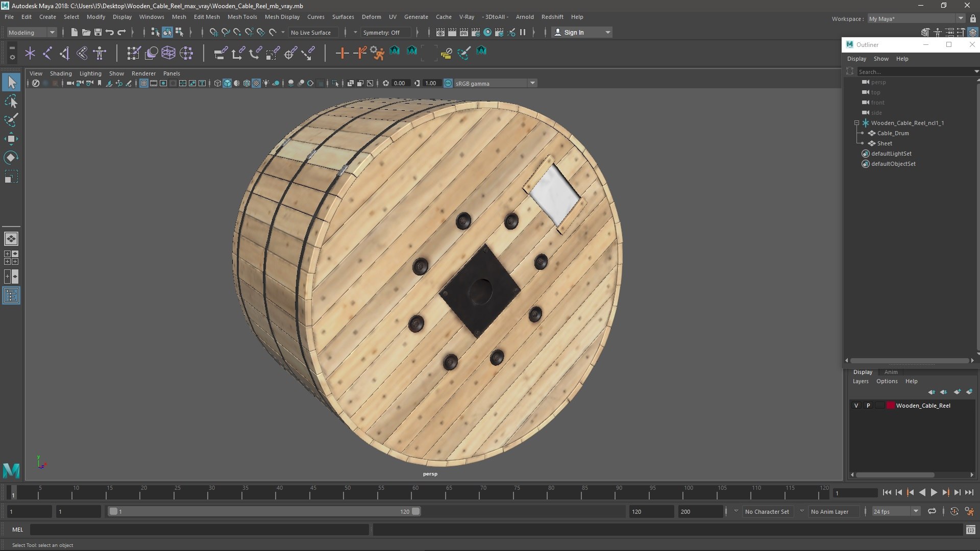
Task: Open the Edit Mesh menu
Action: click(x=207, y=17)
